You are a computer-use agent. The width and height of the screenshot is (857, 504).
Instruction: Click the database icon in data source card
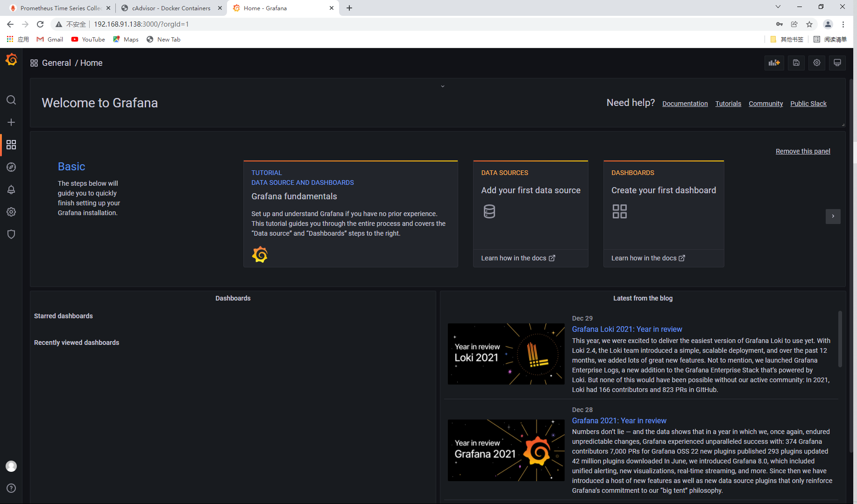(489, 211)
